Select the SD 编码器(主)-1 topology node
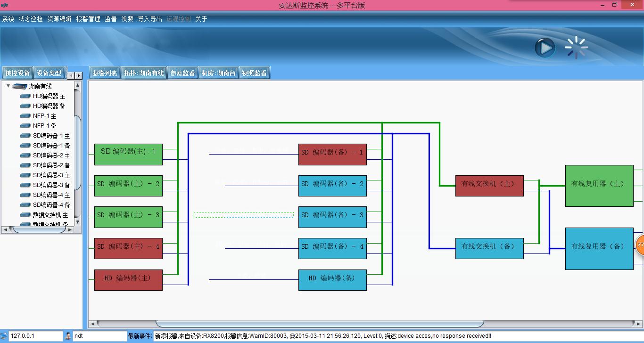The width and height of the screenshot is (644, 343). pos(128,155)
